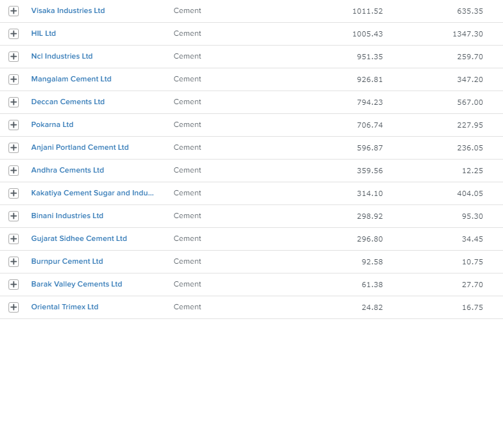Select the 27.70 value for Barak Valley
Image resolution: width=503 pixels, height=448 pixels.
(472, 285)
